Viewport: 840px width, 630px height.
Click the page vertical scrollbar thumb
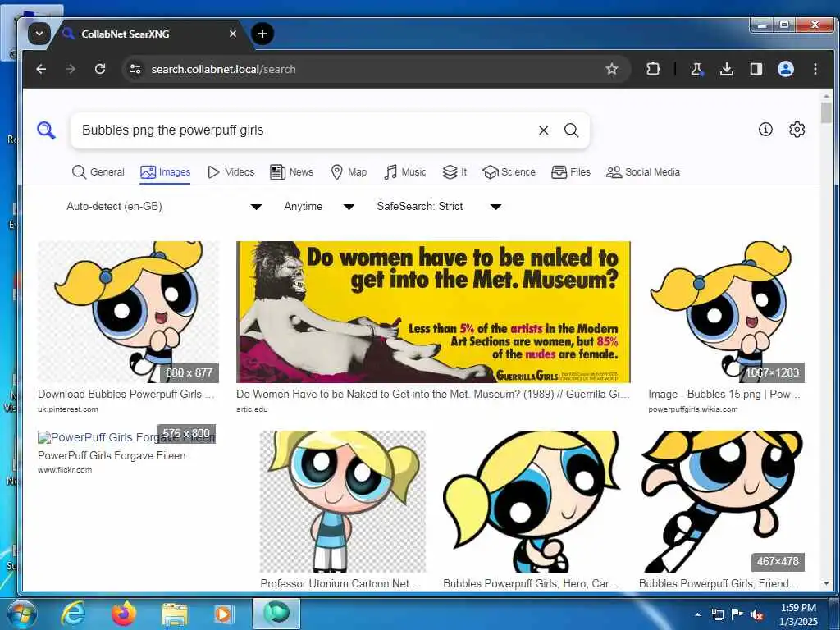pyautogui.click(x=826, y=112)
